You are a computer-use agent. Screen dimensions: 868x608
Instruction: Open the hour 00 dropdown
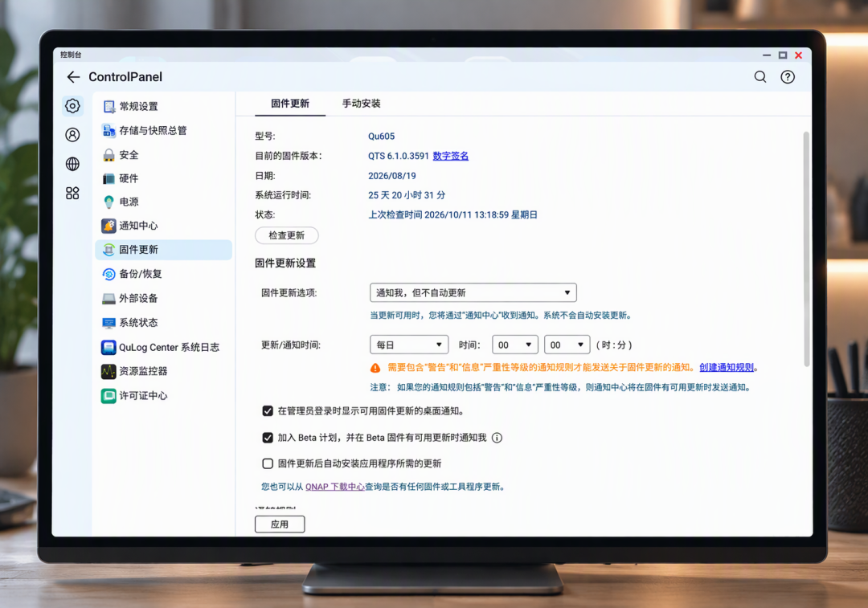tap(515, 345)
